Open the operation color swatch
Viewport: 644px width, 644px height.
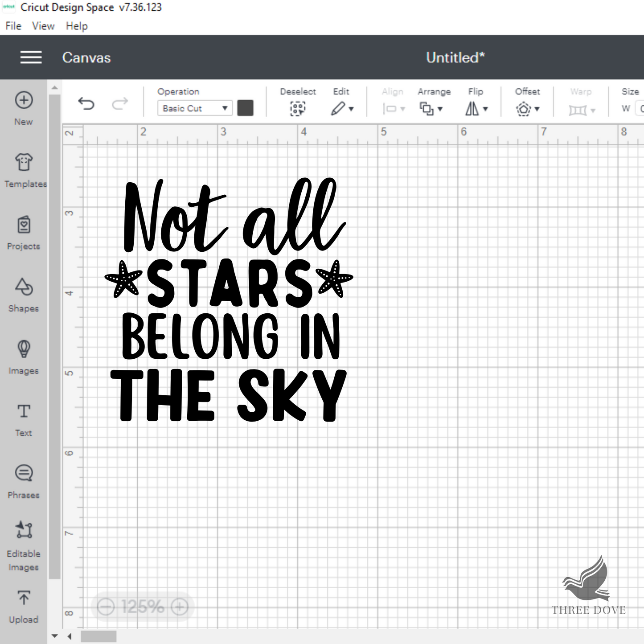tap(246, 108)
